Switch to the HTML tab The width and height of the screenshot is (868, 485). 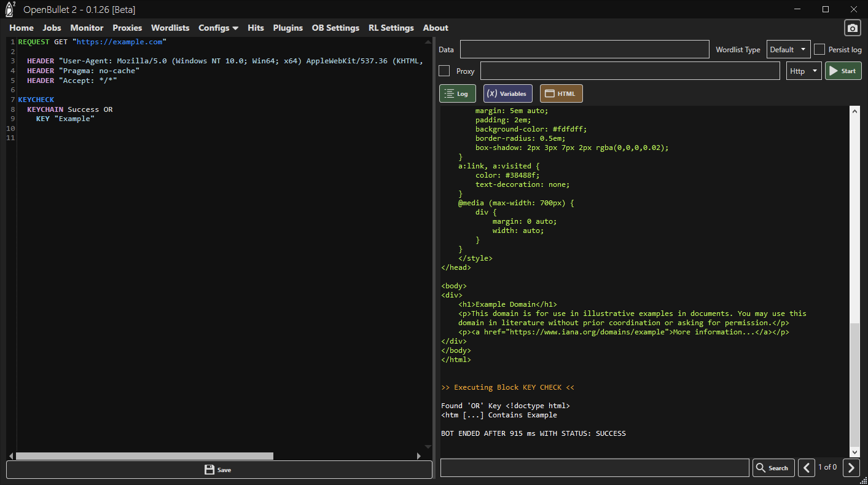pos(561,93)
